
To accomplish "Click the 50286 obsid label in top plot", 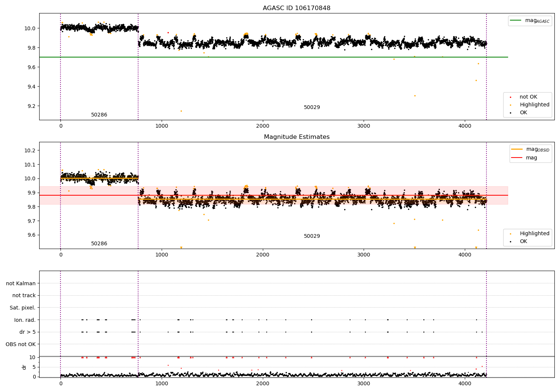I will pos(99,115).
